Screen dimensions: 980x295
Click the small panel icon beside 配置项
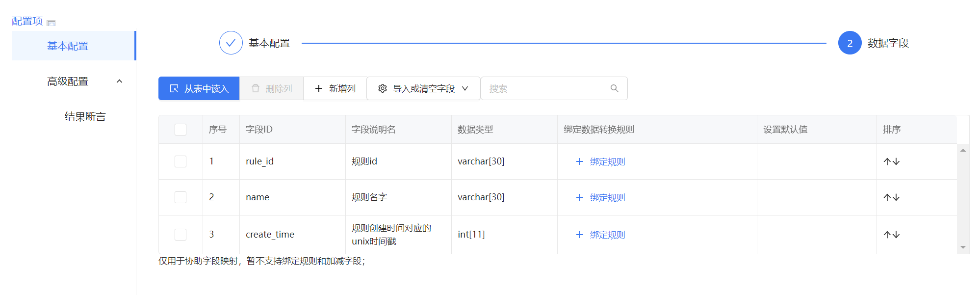click(x=51, y=23)
